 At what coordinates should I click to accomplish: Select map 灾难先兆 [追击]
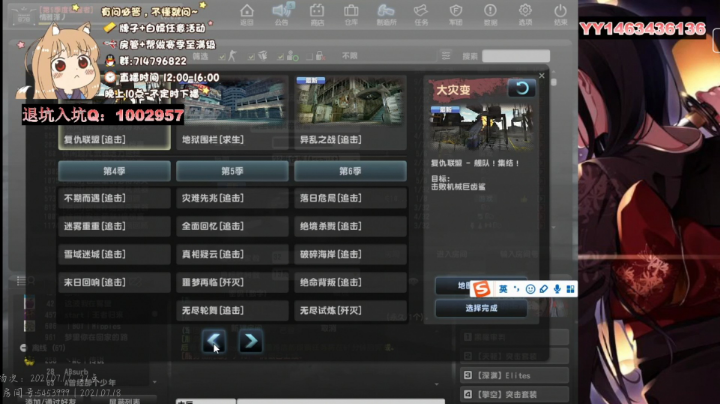(232, 198)
